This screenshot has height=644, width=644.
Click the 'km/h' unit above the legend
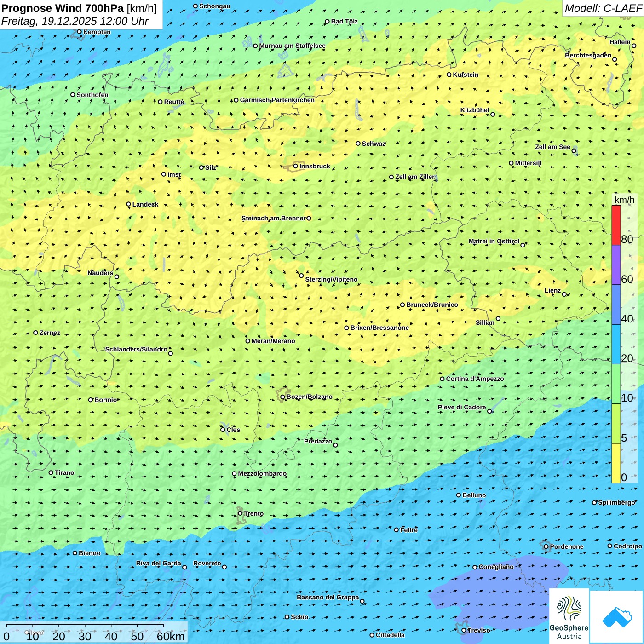[x=624, y=200]
